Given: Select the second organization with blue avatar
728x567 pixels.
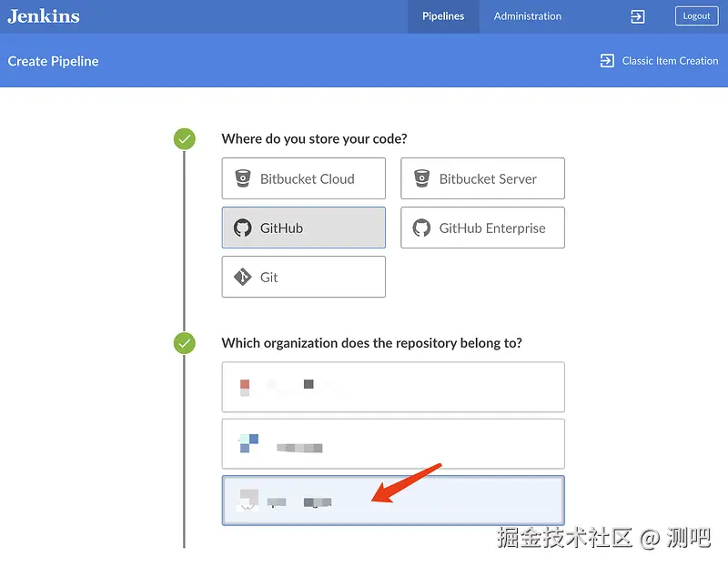Looking at the screenshot, I should coord(393,444).
